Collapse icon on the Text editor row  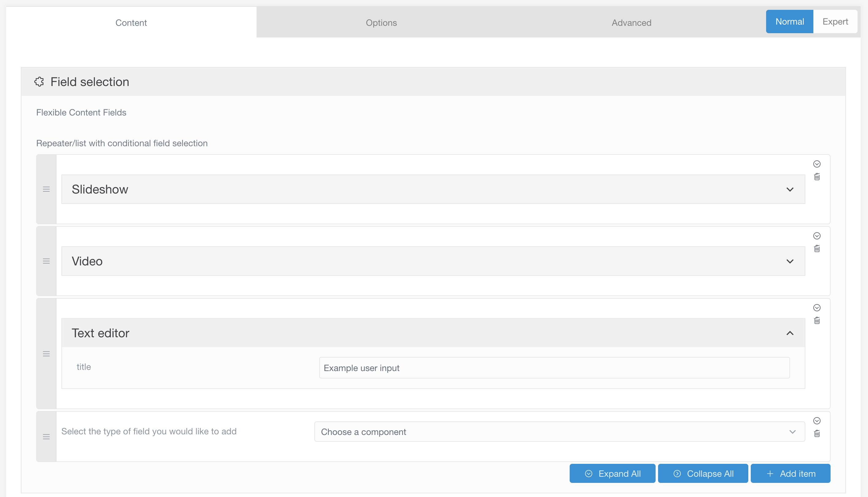817,308
